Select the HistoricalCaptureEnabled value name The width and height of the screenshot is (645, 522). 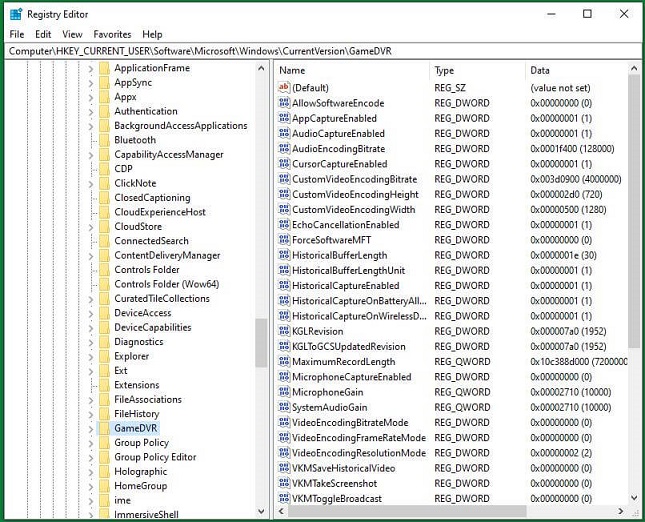point(346,285)
